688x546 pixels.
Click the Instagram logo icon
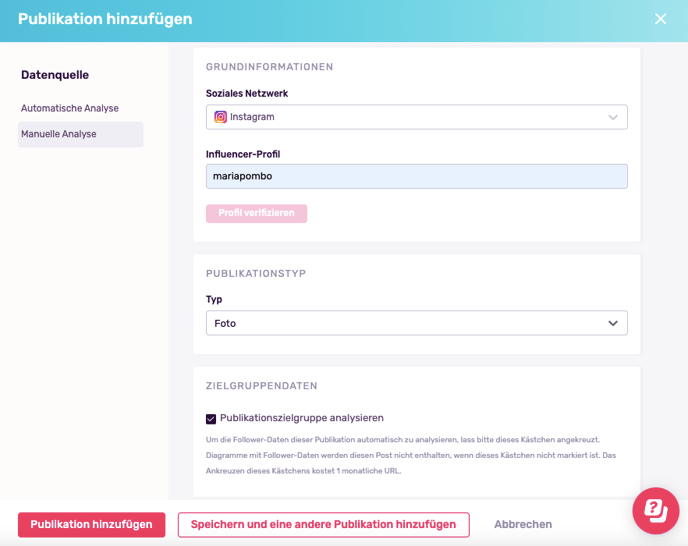(220, 117)
